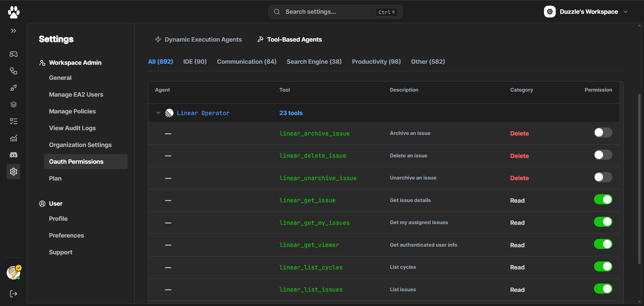Open the layers stack sidebar icon
Screen dimensions: 644x306
click(13, 105)
